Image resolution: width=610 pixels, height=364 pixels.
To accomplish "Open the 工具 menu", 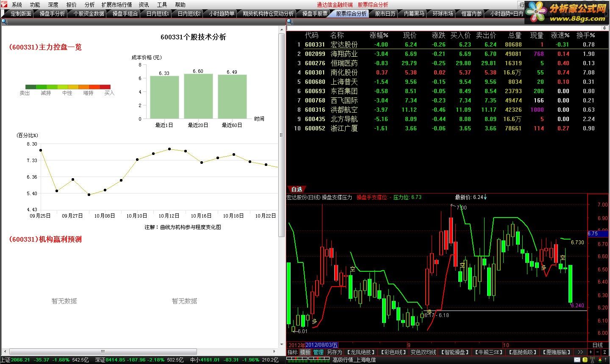I will pyautogui.click(x=162, y=5).
